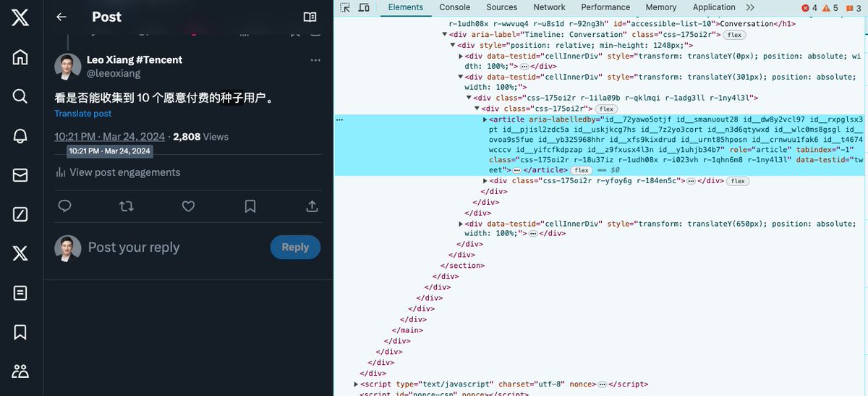
Task: Click Leo Xiang's post avatar
Action: click(68, 67)
